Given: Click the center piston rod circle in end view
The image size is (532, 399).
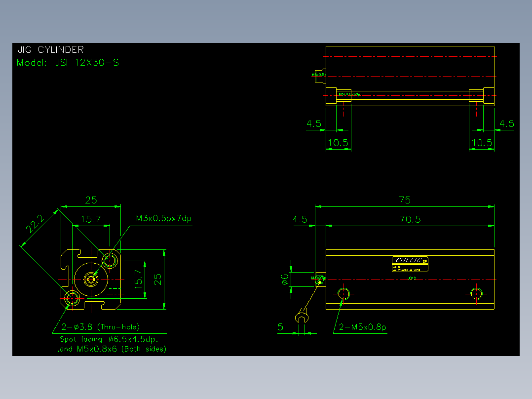Looking at the screenshot, I should [x=91, y=279].
